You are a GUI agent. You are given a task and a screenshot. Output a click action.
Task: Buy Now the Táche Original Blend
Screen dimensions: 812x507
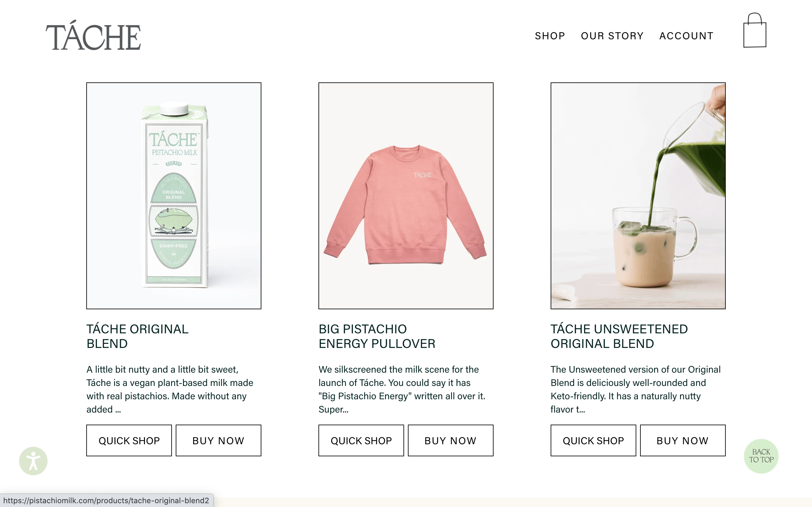click(219, 440)
